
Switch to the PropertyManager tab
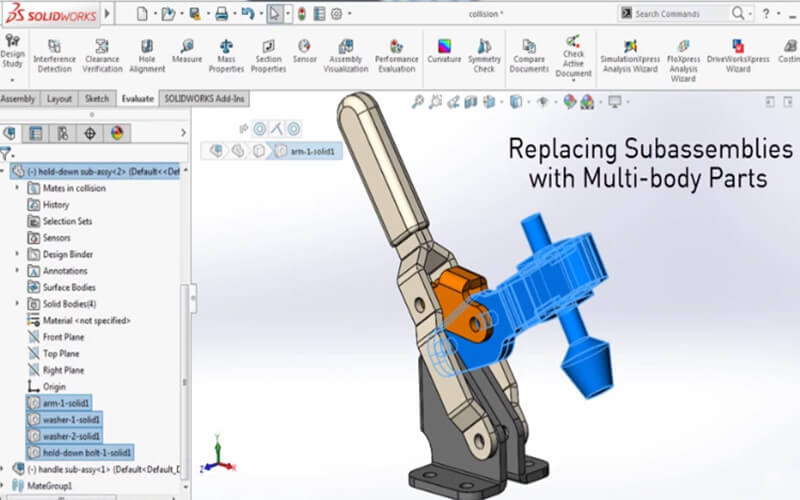[x=36, y=134]
